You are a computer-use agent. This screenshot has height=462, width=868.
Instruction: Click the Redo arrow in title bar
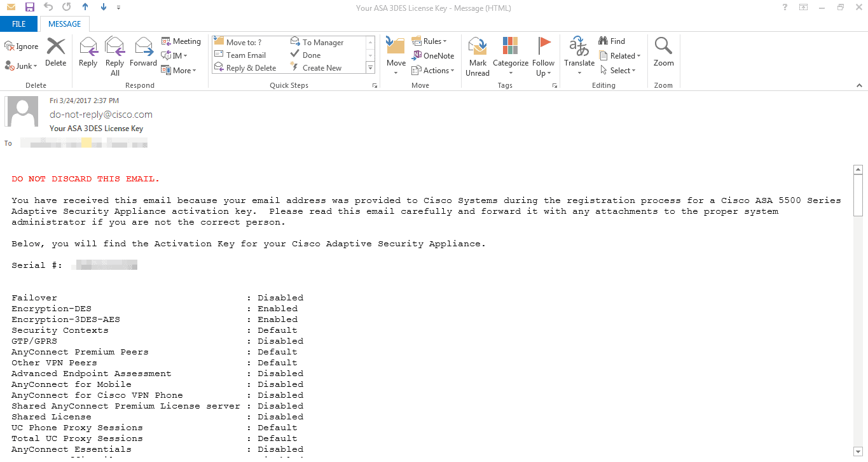click(x=67, y=8)
